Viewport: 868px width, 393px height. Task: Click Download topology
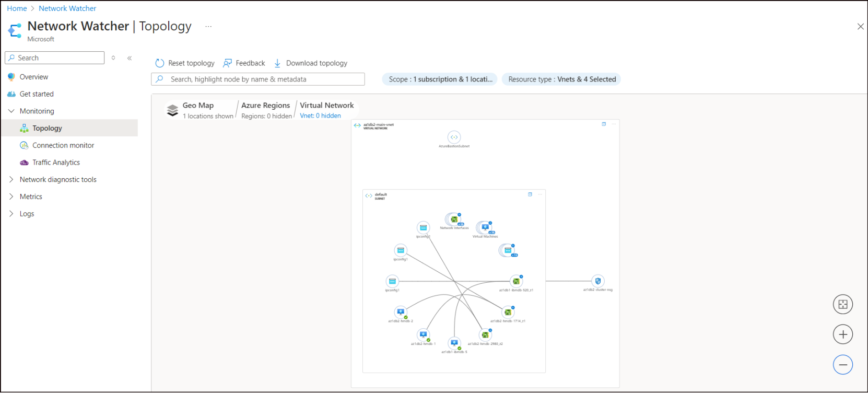coord(311,63)
